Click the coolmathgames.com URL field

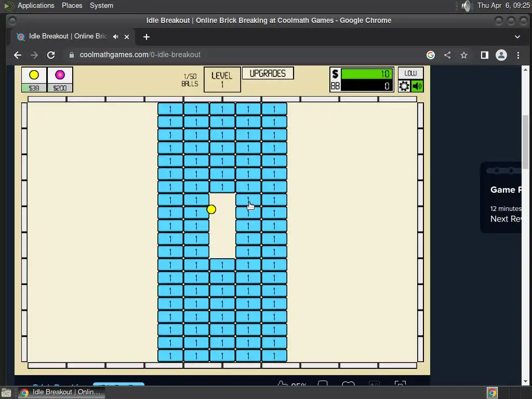[x=140, y=55]
